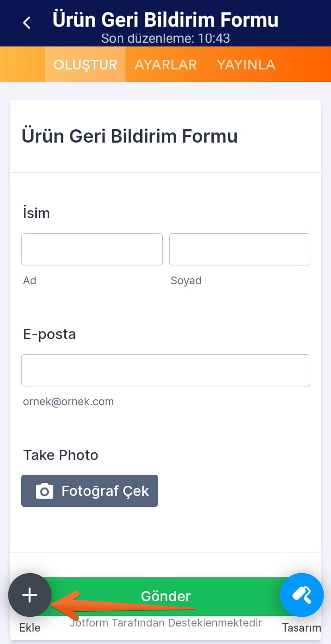This screenshot has height=644, width=331.
Task: Tap the form title in the top header
Action: coord(165,20)
